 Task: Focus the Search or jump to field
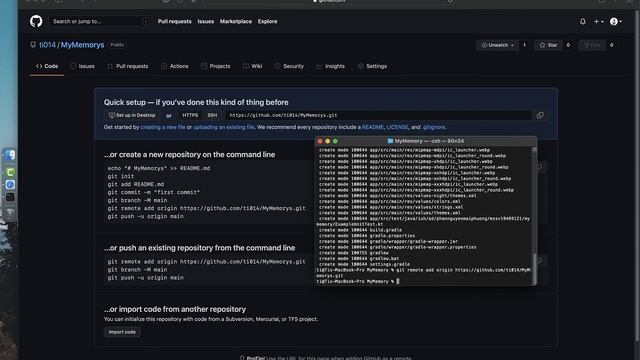(99, 21)
